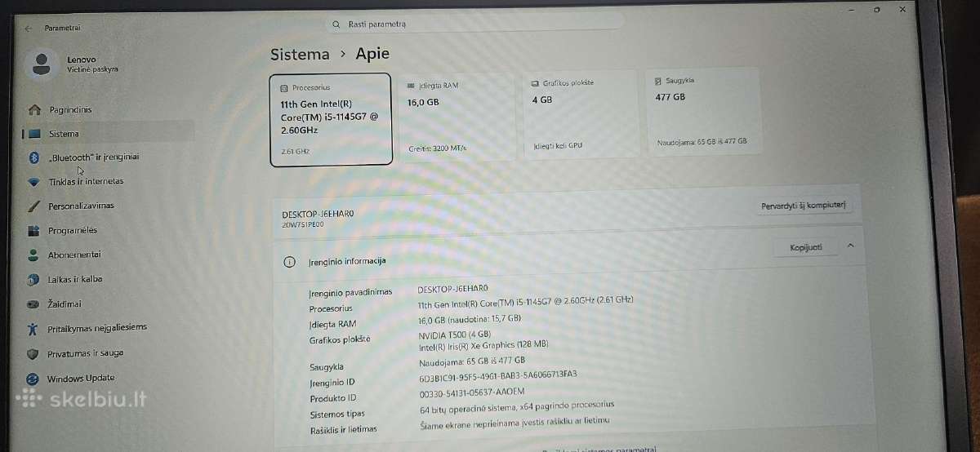Click the Įdiegta RAM memory icon
The height and width of the screenshot is (452, 980).
click(412, 85)
